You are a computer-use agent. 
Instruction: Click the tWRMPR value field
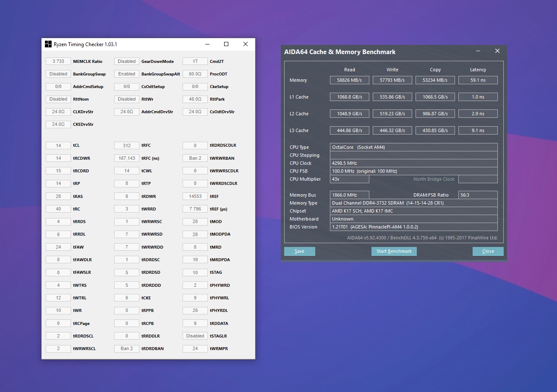(195, 348)
